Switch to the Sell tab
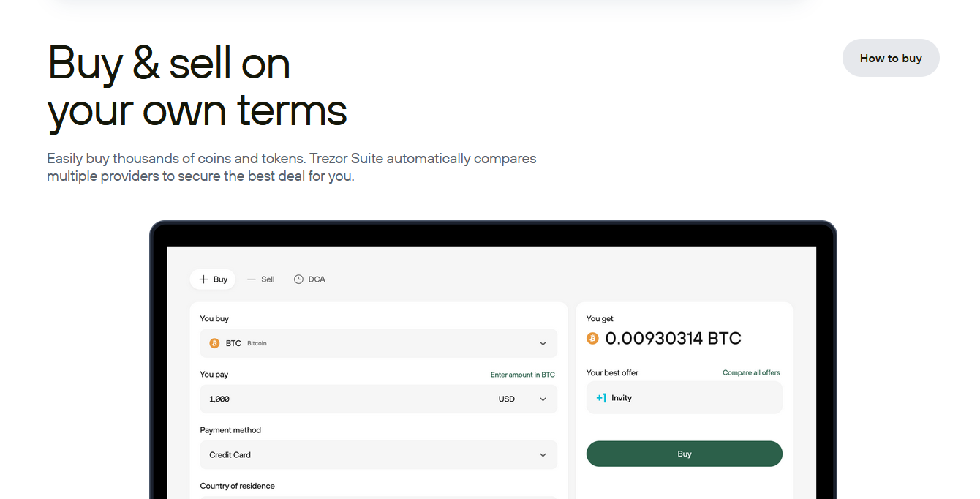This screenshot has height=499, width=980. (x=261, y=279)
